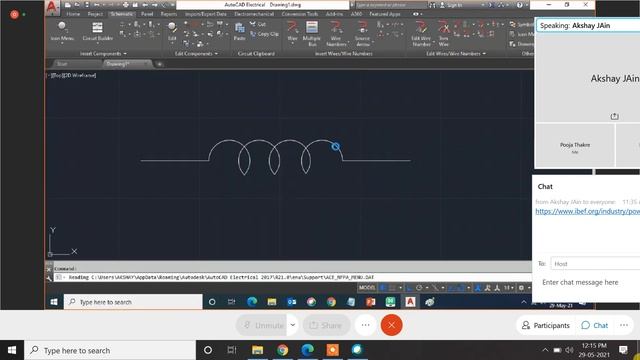
Task: Click Chrome icon in bottom Windows taskbar
Action: [282, 350]
